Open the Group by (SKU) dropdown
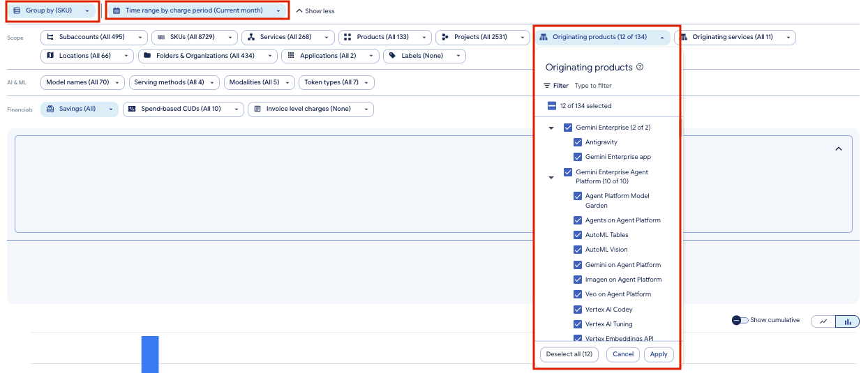868x373 pixels. 52,10
